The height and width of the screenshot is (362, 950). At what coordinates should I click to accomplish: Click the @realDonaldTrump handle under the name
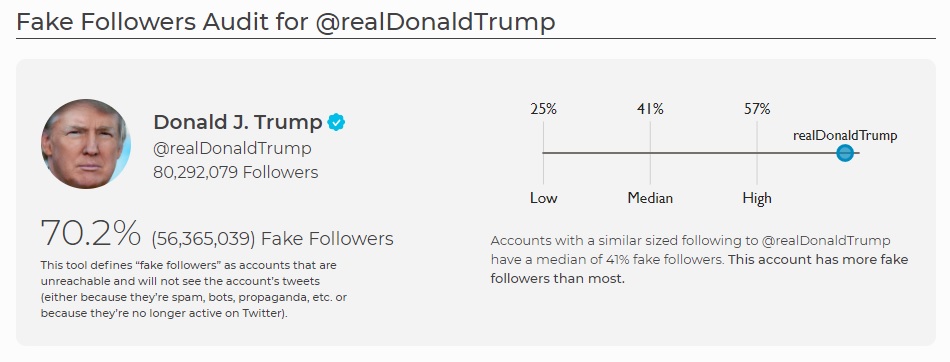(233, 149)
